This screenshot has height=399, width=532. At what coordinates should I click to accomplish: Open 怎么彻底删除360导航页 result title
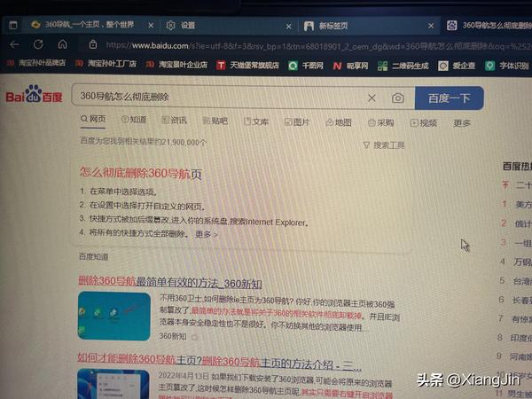click(x=140, y=173)
